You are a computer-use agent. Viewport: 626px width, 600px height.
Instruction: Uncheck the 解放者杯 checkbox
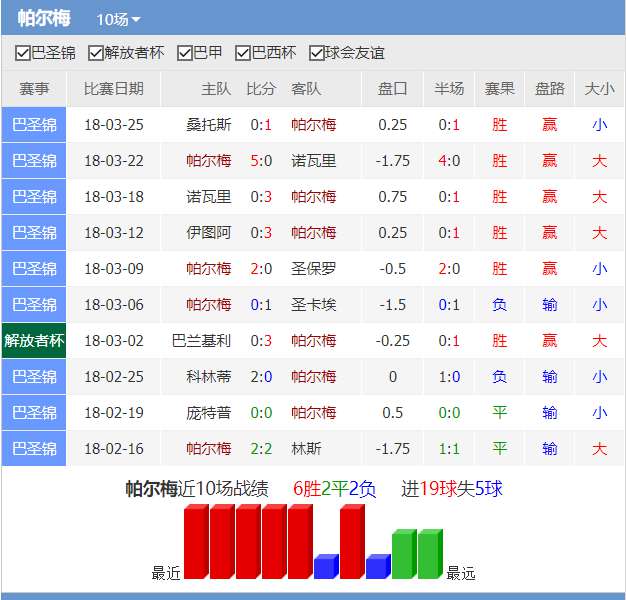(96, 53)
